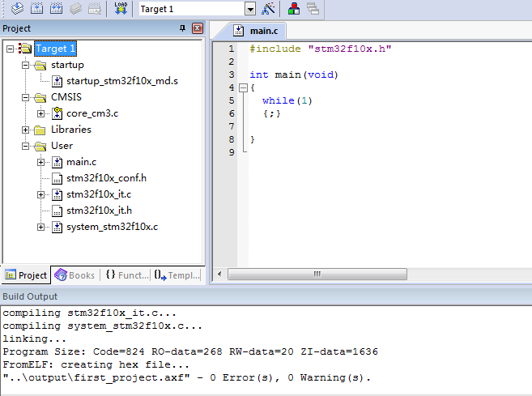The width and height of the screenshot is (532, 396).
Task: Click the Build target toolbar icon
Action: [x=36, y=9]
